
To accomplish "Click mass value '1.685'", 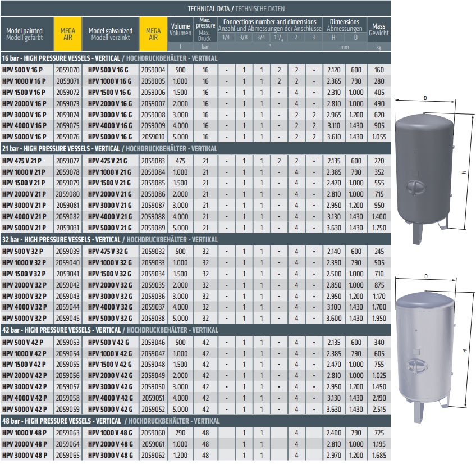I will (x=379, y=455).
